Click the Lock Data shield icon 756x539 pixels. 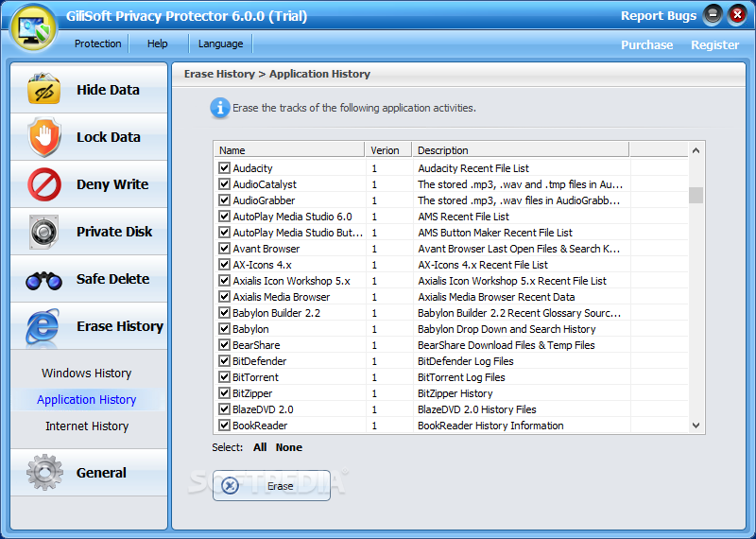pos(44,137)
